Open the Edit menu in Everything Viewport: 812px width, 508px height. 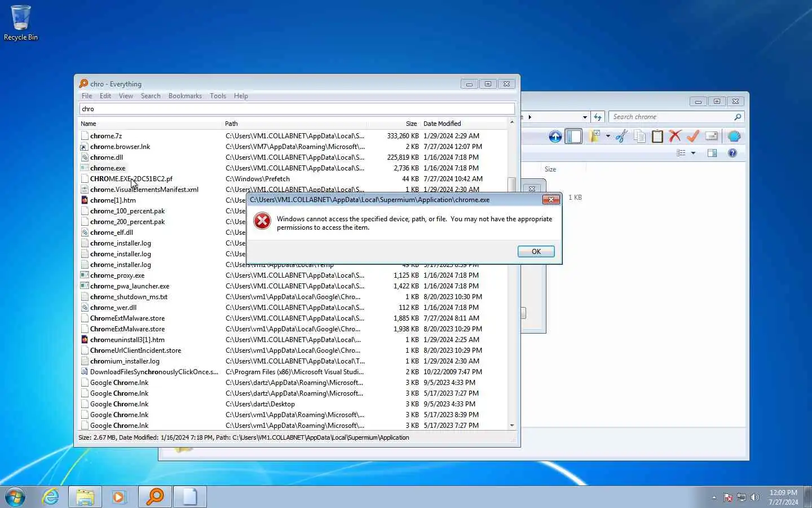tap(105, 96)
